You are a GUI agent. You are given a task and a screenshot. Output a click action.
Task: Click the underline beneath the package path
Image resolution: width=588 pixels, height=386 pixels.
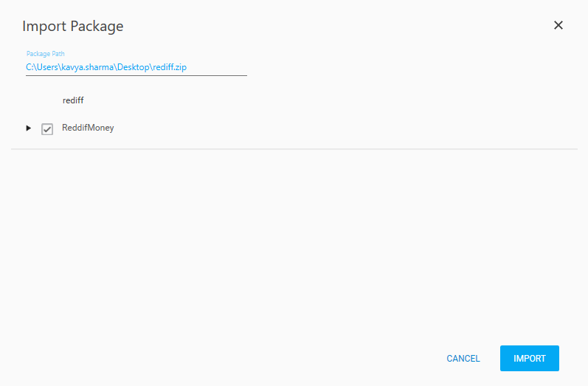click(136, 75)
